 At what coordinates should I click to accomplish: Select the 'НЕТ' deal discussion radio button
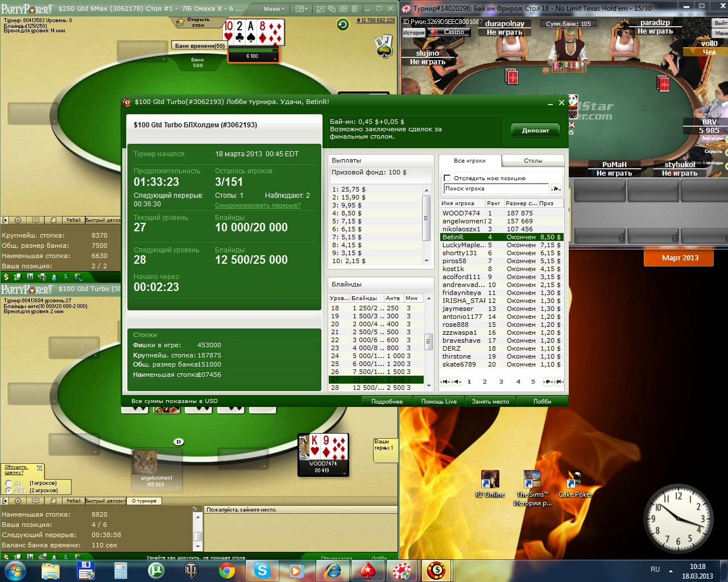[x=9, y=490]
